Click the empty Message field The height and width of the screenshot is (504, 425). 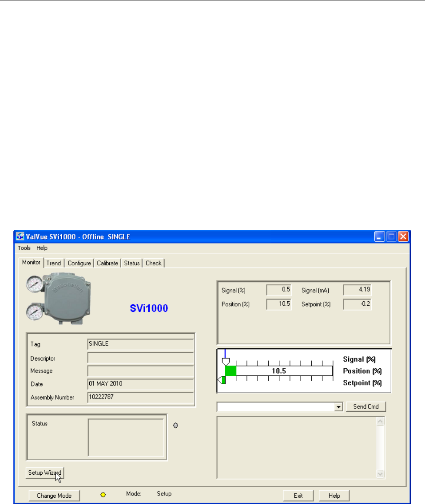(x=141, y=371)
